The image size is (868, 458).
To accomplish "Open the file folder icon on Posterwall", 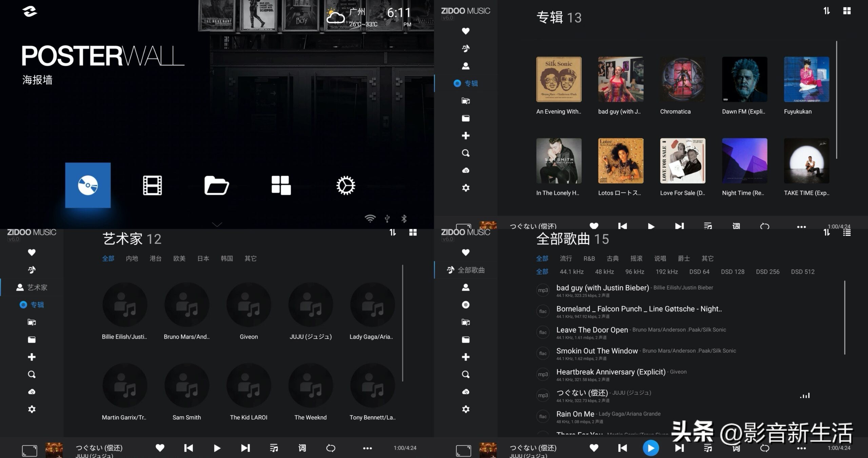I will point(216,185).
